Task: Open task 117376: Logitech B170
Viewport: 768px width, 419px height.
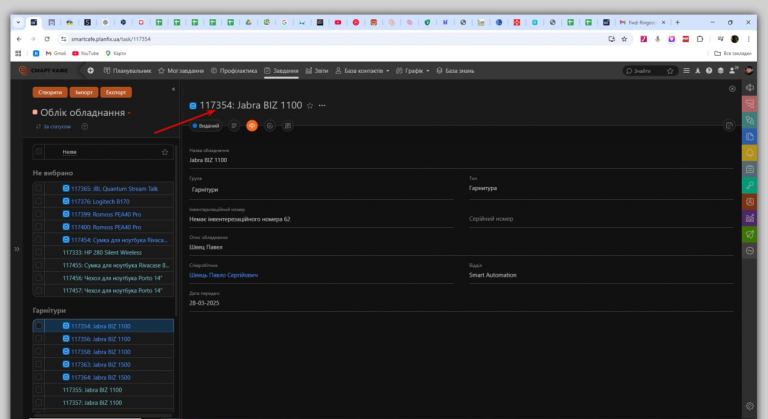Action: (100, 201)
